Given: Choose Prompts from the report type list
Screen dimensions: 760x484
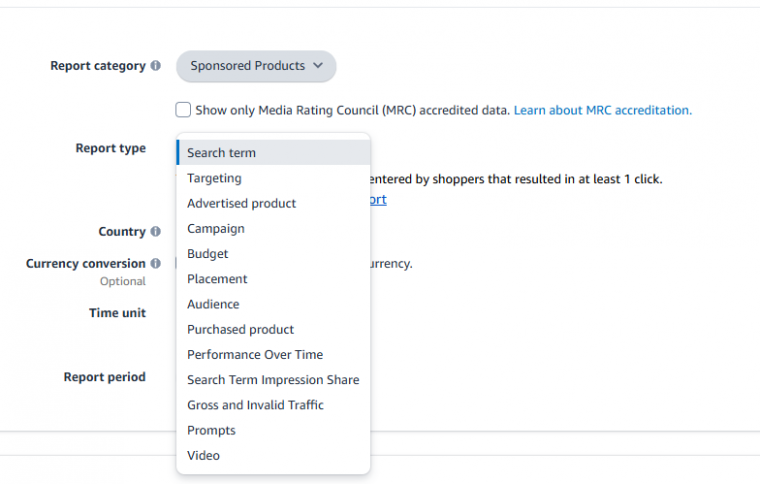Looking at the screenshot, I should pos(273,430).
